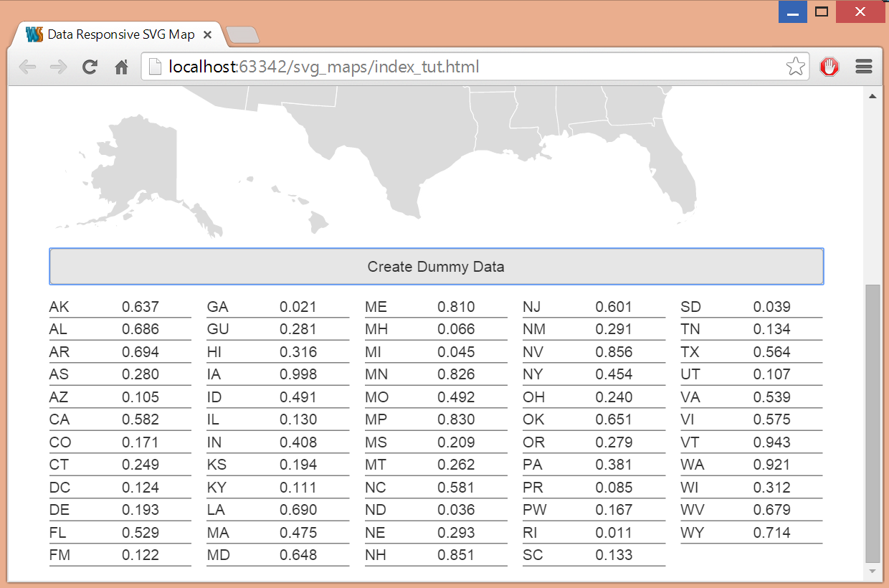
Task: Select the MT state label
Action: 376,465
